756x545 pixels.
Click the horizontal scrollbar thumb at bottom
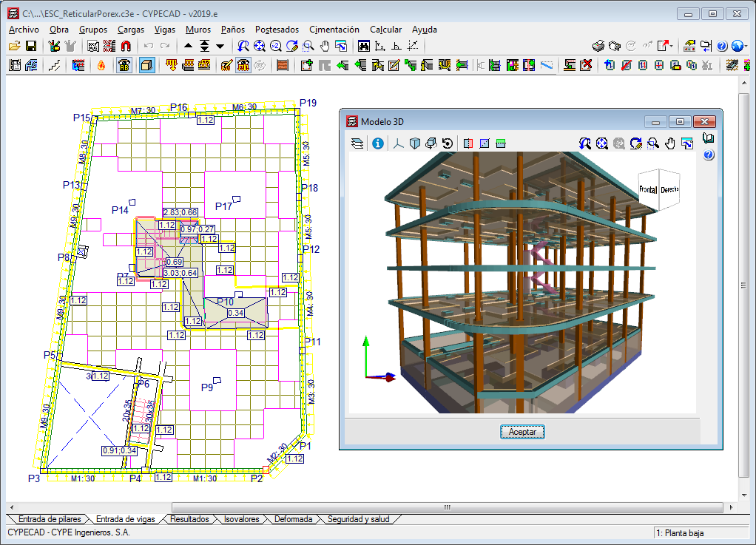pos(447,507)
